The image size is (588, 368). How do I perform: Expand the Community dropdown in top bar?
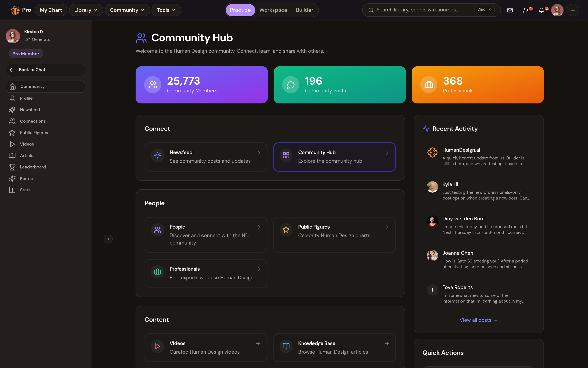click(x=127, y=10)
